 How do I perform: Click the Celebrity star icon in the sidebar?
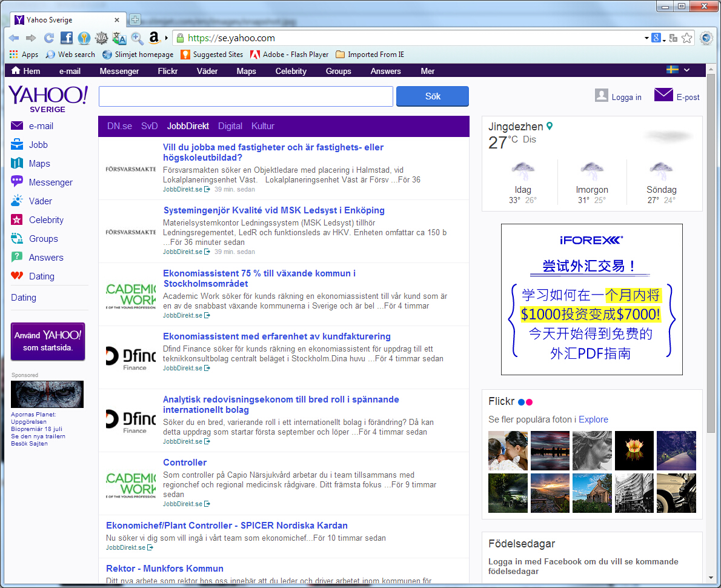pos(17,219)
